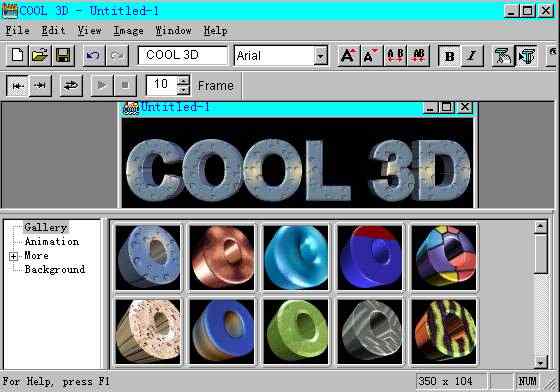Decrease character spacing with the AB icon
The width and height of the screenshot is (560, 392).
tap(418, 56)
